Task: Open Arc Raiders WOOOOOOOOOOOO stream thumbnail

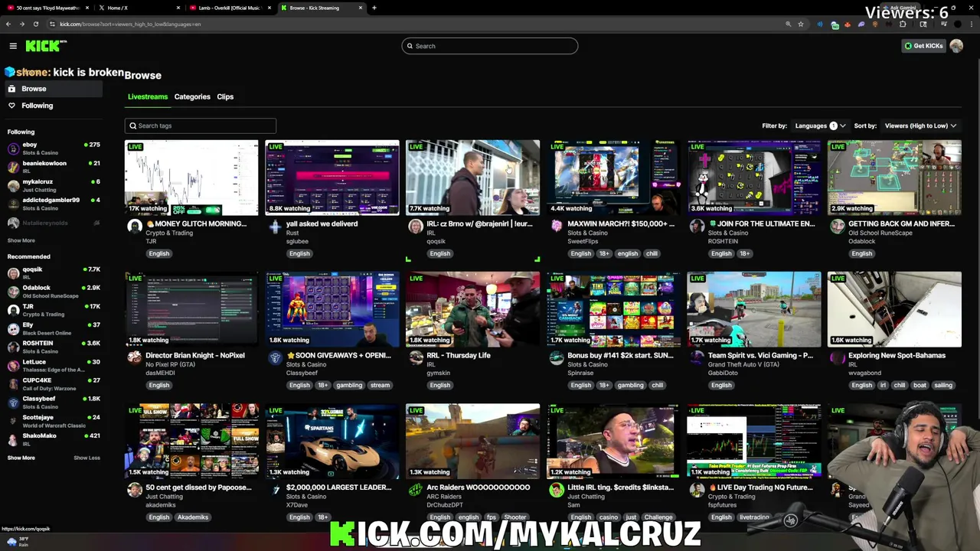Action: coord(472,441)
